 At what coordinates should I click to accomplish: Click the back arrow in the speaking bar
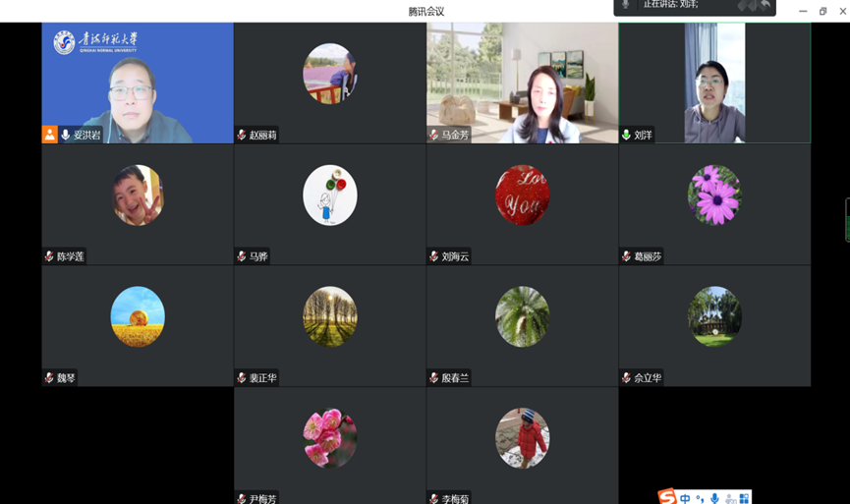click(765, 6)
